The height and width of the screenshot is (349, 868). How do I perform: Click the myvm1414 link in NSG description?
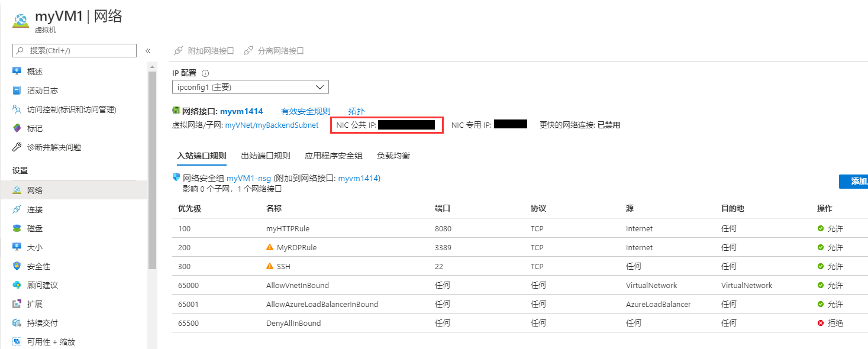(x=357, y=177)
